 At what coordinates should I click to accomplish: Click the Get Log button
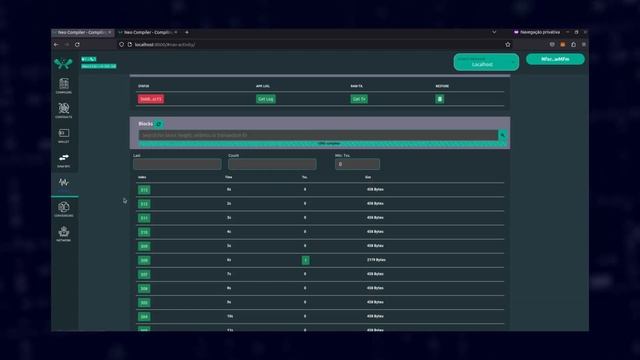pyautogui.click(x=265, y=99)
